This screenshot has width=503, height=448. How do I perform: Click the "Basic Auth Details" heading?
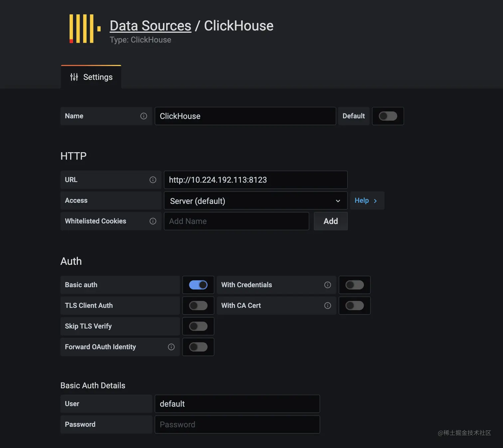93,386
